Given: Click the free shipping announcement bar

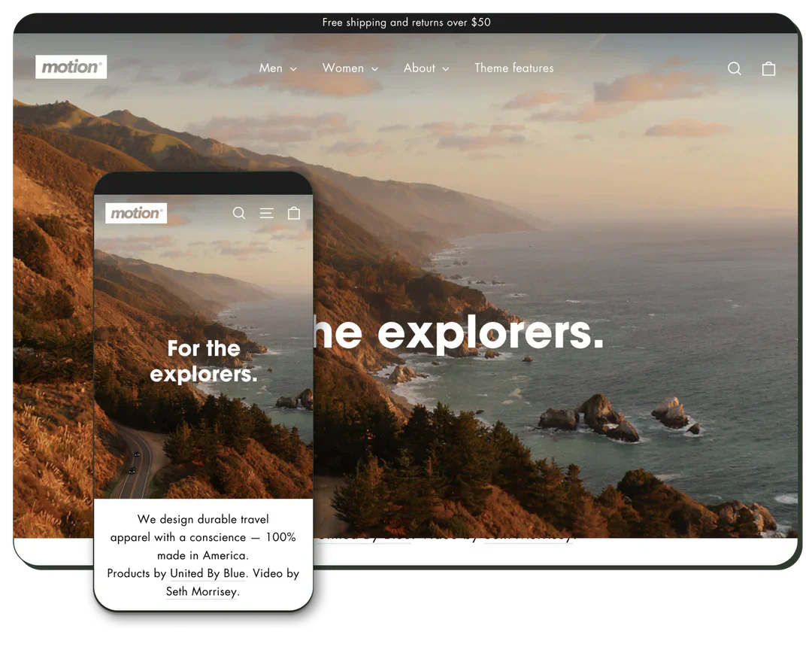Looking at the screenshot, I should click(406, 23).
